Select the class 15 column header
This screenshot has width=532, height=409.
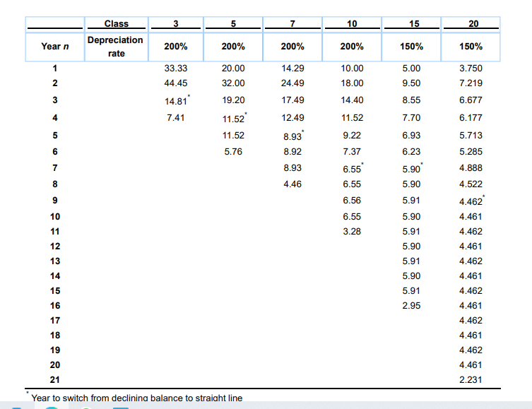coord(411,25)
